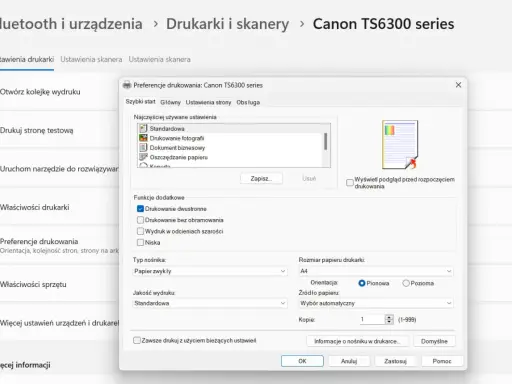
Task: Enable Drukowanie bez obramowania checkbox
Action: pyautogui.click(x=140, y=220)
